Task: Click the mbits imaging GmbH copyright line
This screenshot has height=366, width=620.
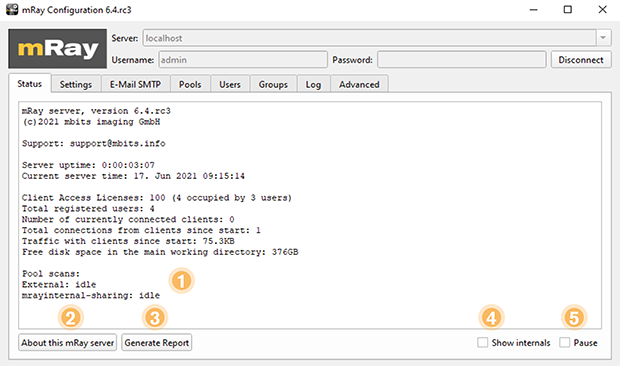Action: (x=91, y=122)
